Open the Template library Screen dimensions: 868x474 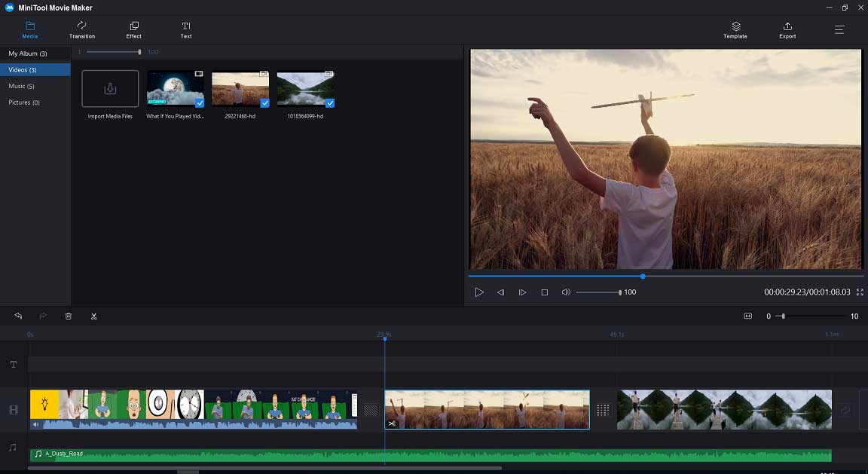735,30
